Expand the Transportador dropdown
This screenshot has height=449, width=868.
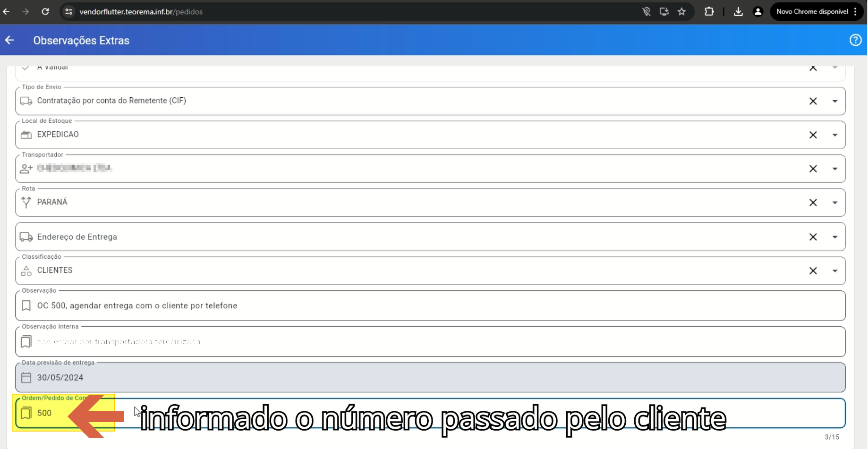835,169
